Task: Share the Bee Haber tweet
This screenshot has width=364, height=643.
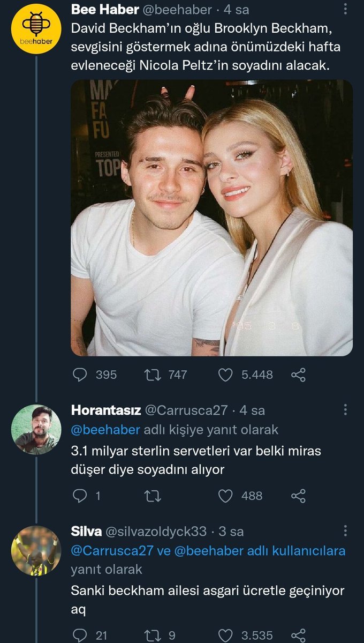Action: tap(298, 375)
